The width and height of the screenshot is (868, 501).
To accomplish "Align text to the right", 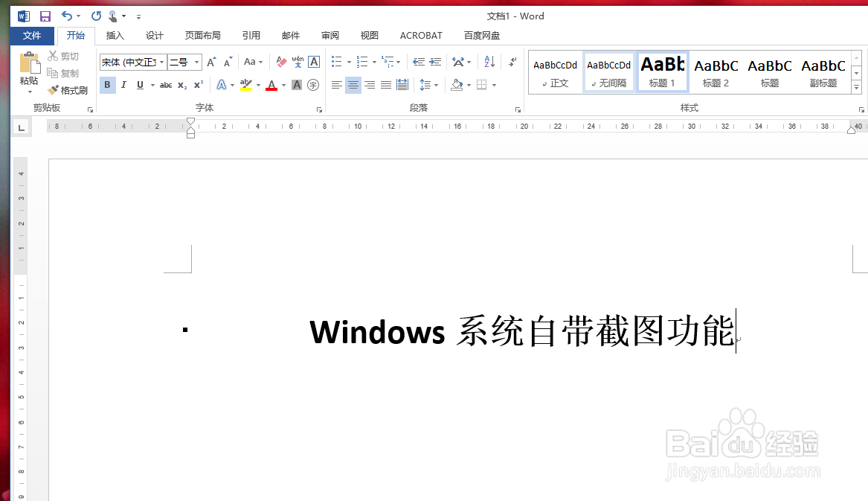I will [x=370, y=85].
